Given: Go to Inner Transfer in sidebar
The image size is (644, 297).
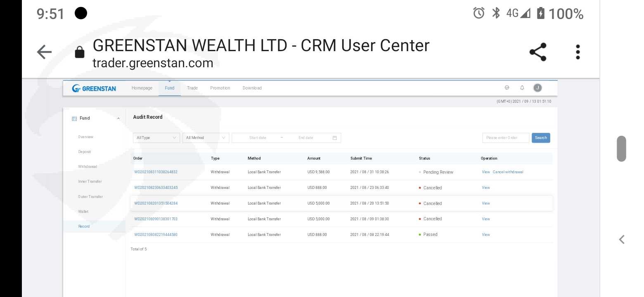Looking at the screenshot, I should click(x=90, y=181).
